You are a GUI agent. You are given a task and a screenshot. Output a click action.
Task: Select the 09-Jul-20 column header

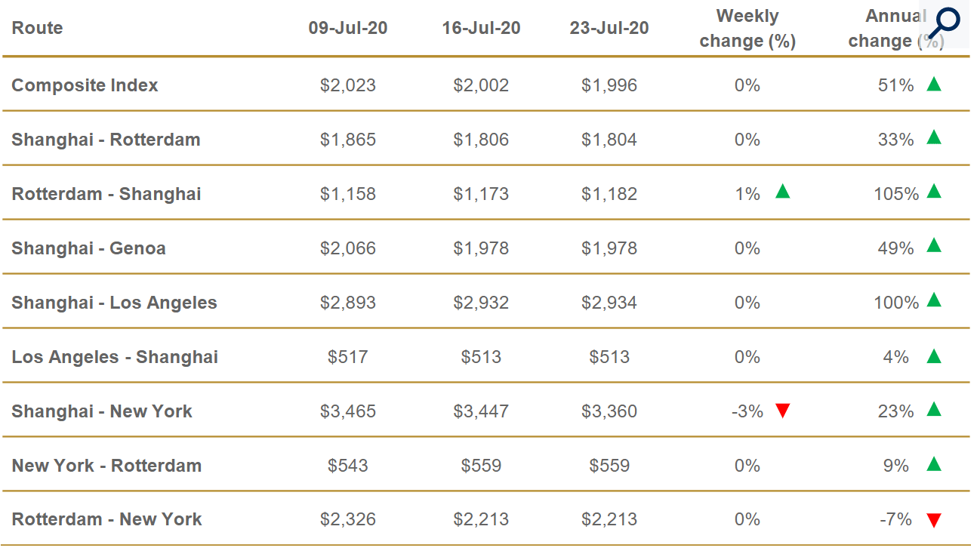tap(348, 29)
